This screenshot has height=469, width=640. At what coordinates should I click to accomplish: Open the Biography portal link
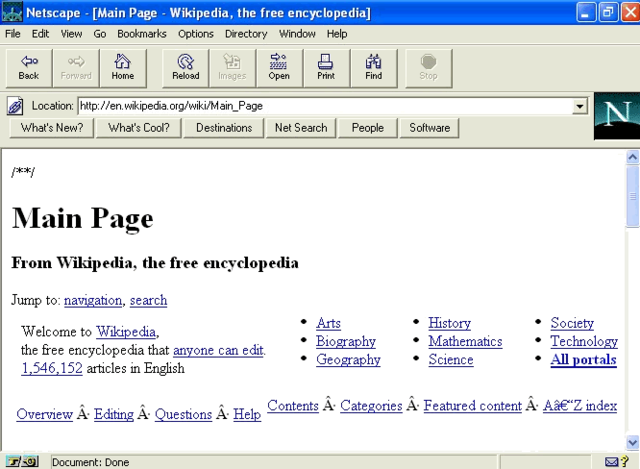pos(346,341)
